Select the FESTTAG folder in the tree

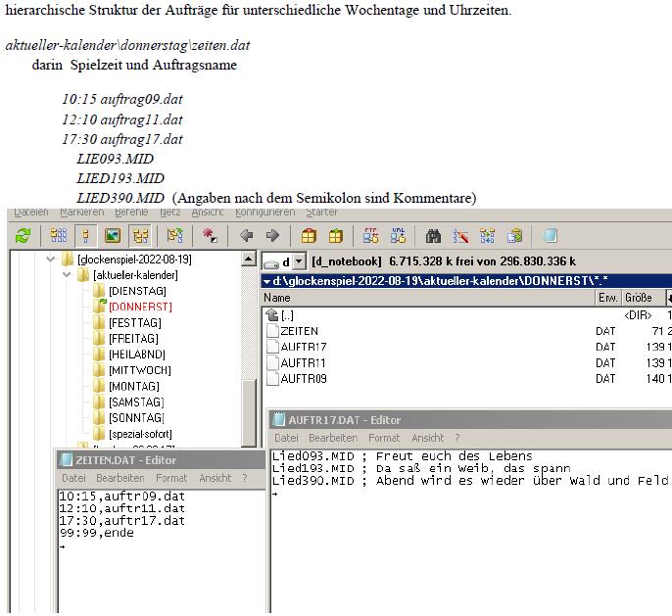(x=135, y=323)
